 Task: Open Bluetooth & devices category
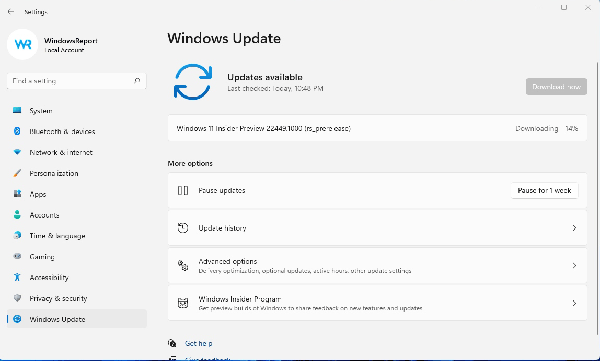click(x=77, y=131)
